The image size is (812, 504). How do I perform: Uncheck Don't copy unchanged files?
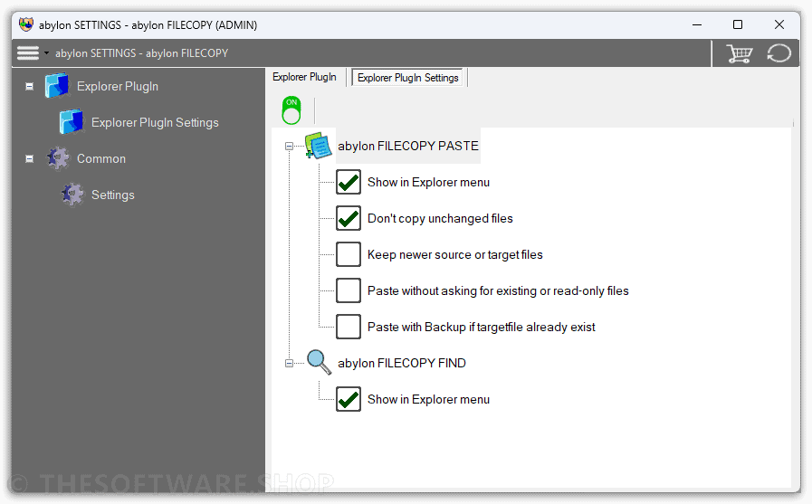(x=349, y=218)
